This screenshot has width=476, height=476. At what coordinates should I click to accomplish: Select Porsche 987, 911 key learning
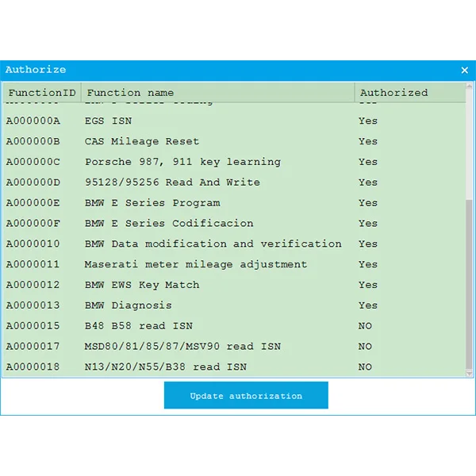[234, 162]
